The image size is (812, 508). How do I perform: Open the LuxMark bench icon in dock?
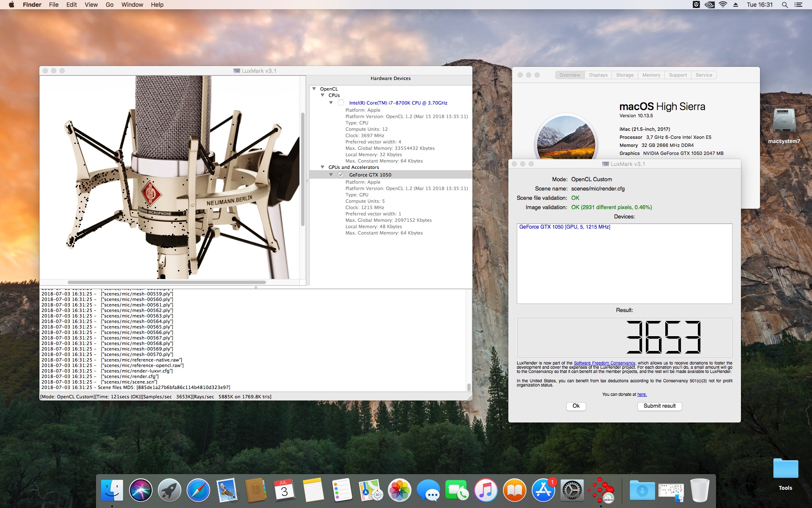tap(601, 491)
